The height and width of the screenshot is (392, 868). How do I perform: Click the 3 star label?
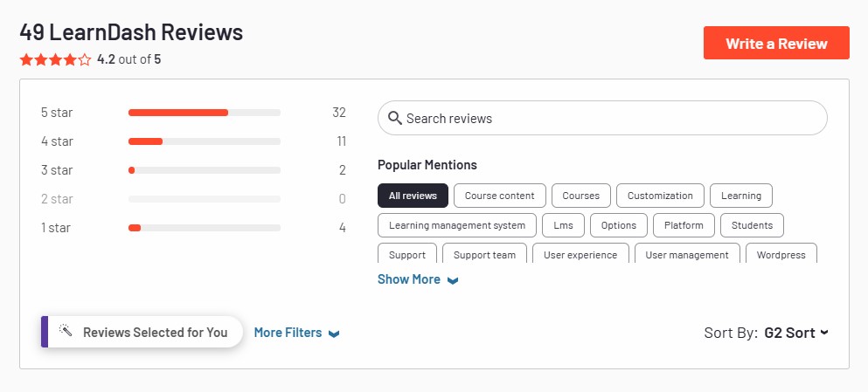57,170
